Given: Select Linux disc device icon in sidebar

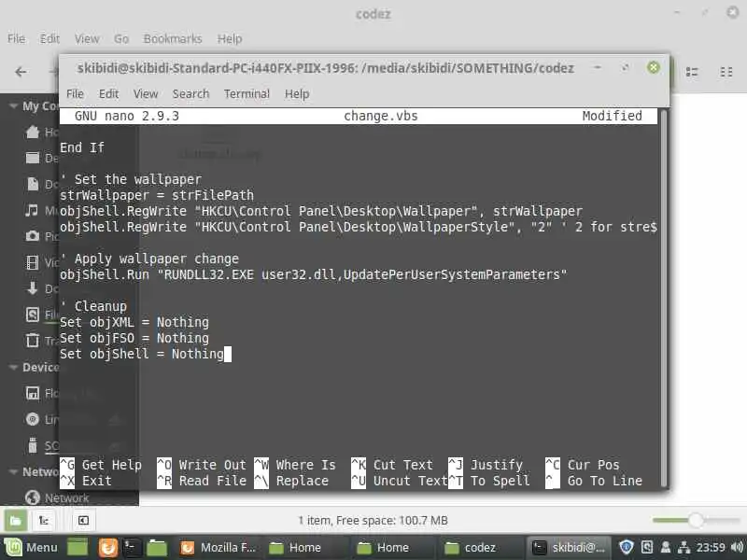Looking at the screenshot, I should [x=33, y=419].
